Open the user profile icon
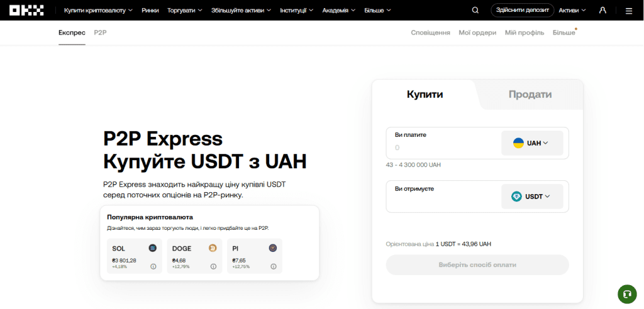The image size is (644, 309). point(602,10)
